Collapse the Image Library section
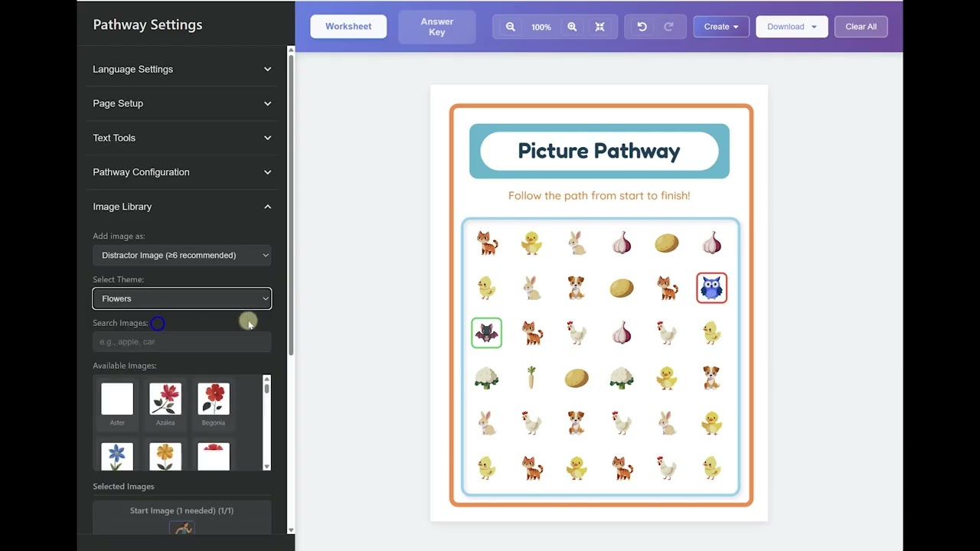980x551 pixels. coord(182,207)
